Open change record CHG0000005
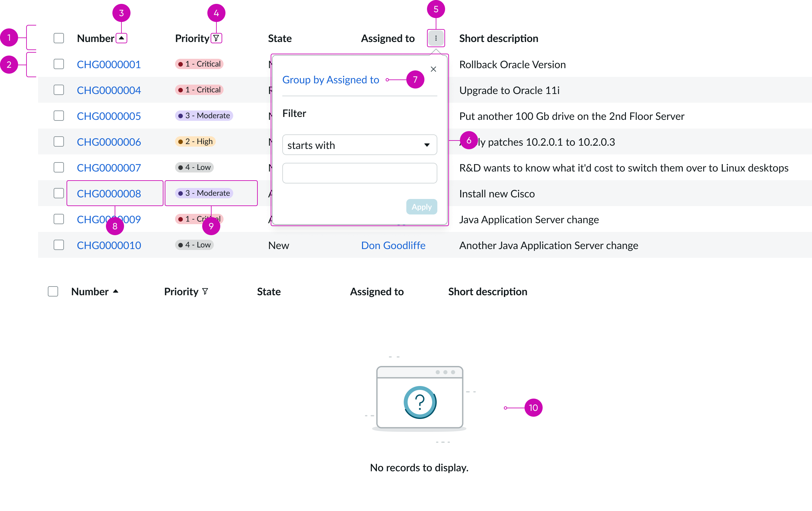The width and height of the screenshot is (812, 511). coord(109,116)
